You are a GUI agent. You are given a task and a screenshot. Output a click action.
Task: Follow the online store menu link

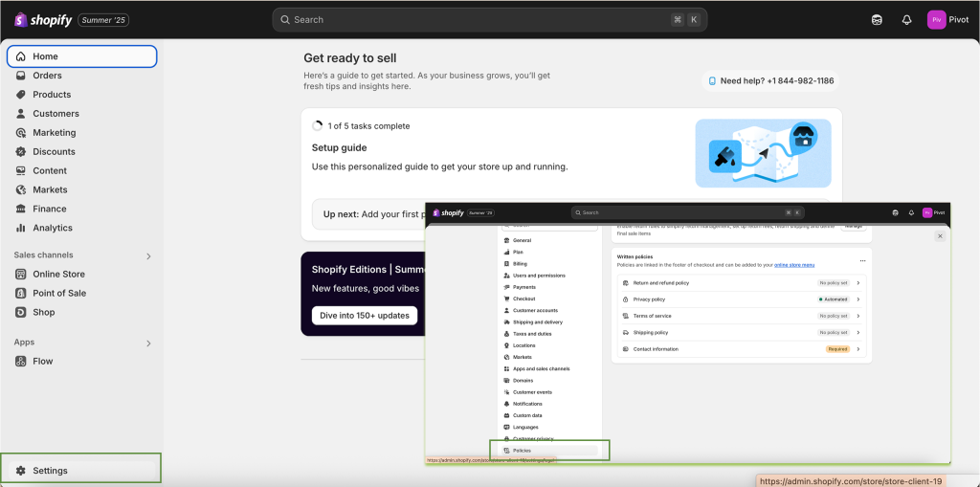tap(794, 266)
